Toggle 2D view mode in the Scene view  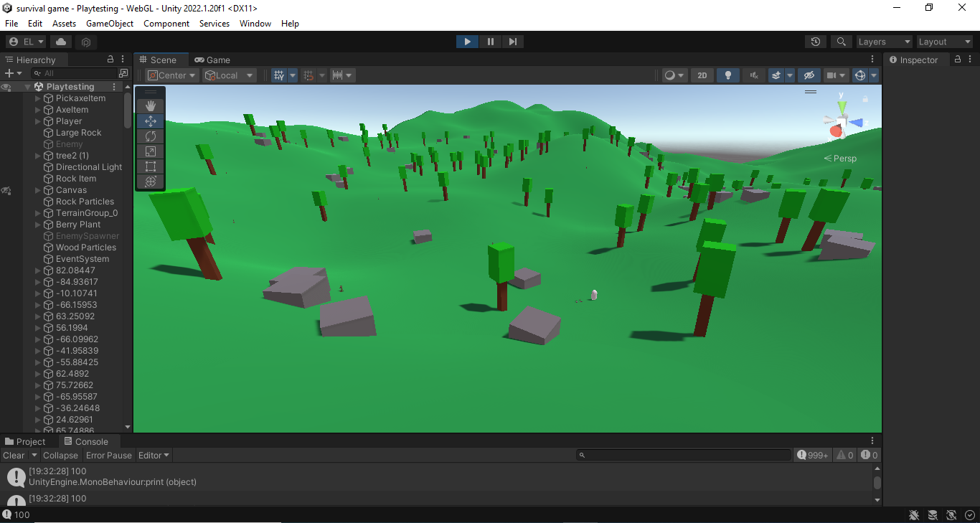(x=702, y=75)
